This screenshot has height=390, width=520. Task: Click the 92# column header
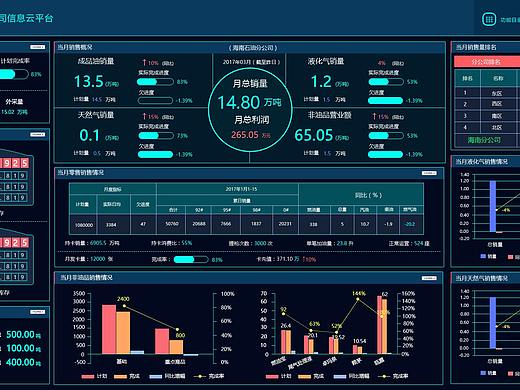click(199, 210)
